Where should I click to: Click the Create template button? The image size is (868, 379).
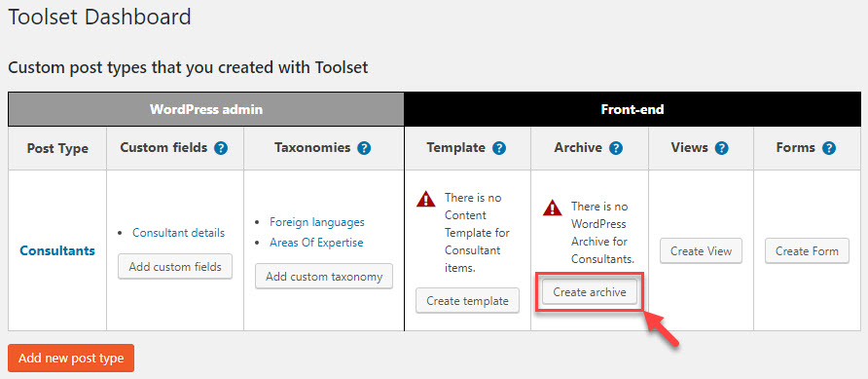click(x=467, y=301)
